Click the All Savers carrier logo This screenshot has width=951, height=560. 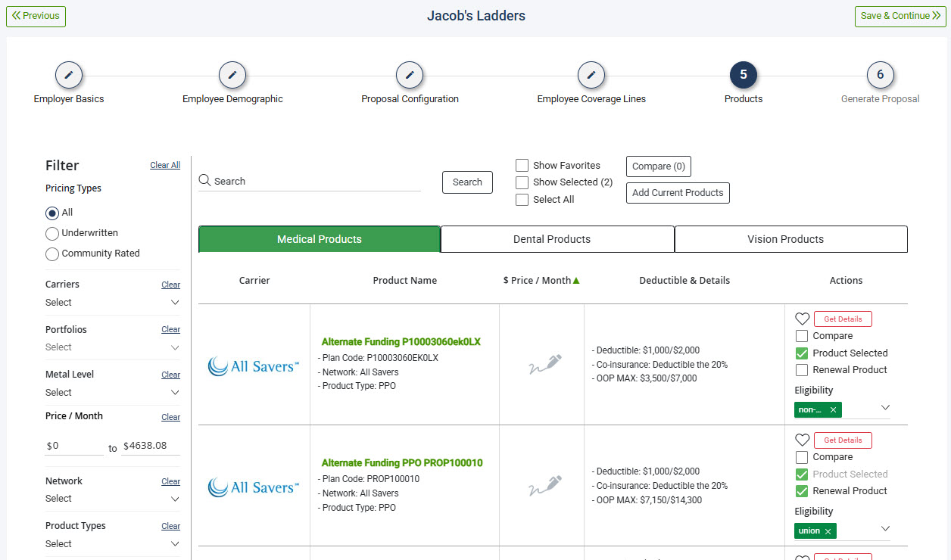(254, 366)
